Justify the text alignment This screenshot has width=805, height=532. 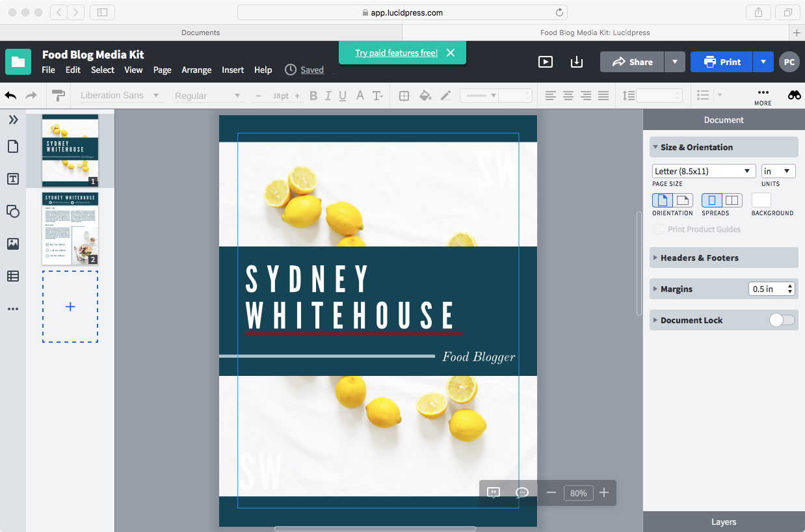(603, 96)
